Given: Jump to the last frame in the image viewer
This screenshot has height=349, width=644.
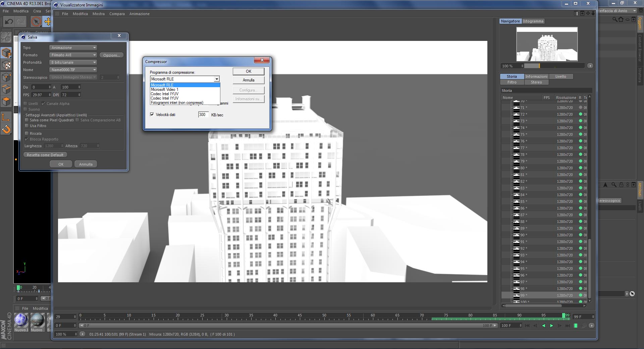Looking at the screenshot, I should 568,326.
